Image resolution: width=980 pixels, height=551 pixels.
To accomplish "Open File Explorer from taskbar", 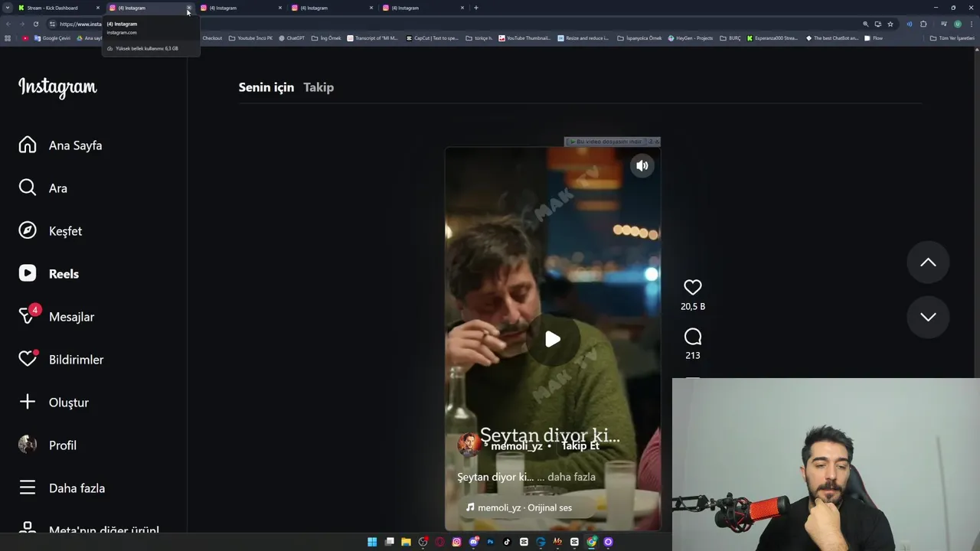I will [x=406, y=542].
